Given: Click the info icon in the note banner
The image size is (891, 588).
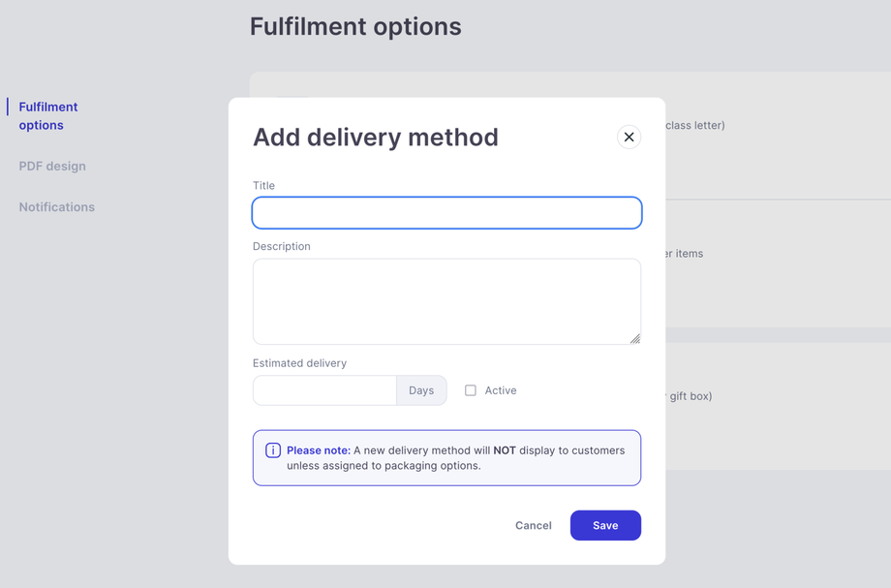Looking at the screenshot, I should (273, 450).
